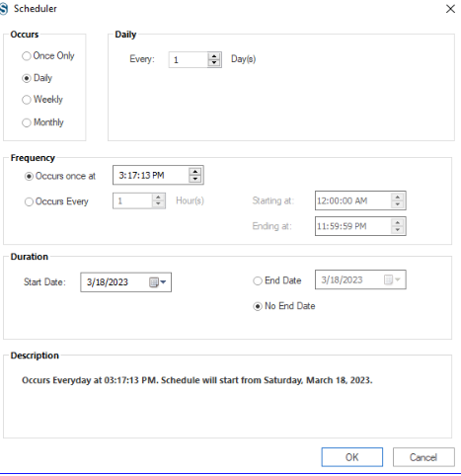Click the Start Date label

44,282
